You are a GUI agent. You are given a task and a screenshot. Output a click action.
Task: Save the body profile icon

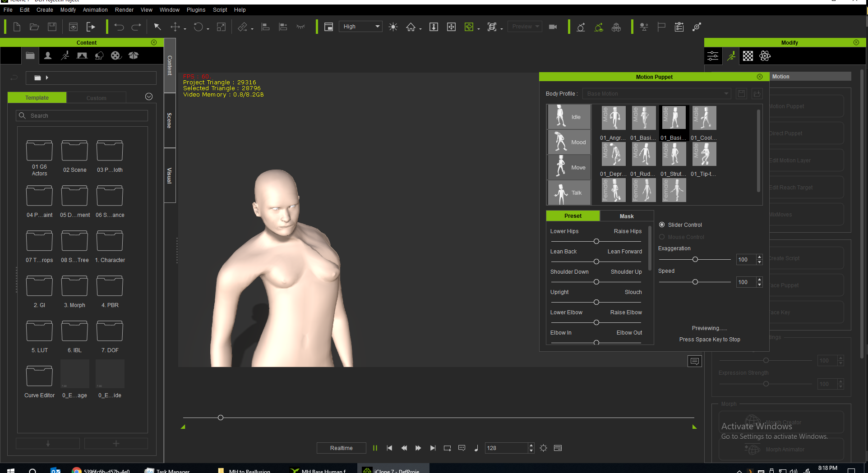(741, 94)
